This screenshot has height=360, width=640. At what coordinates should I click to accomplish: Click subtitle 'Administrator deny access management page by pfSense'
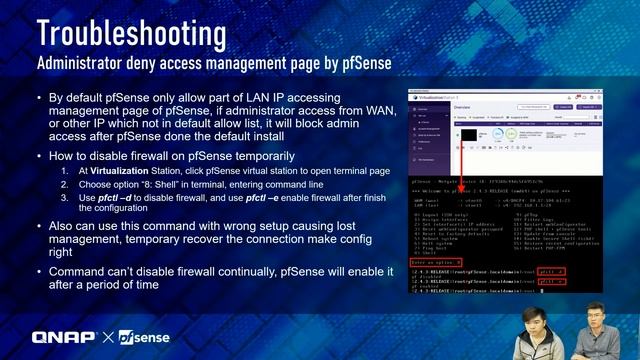pos(214,63)
